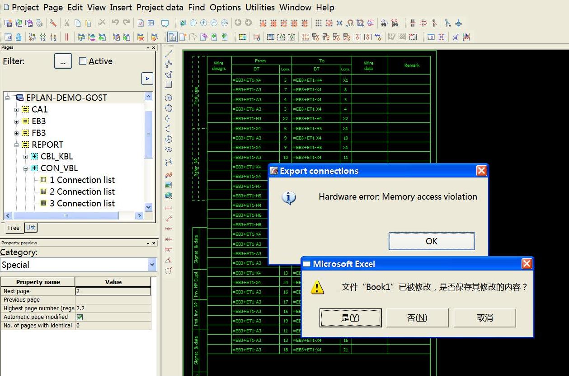Screen dimensions: 569x392
Task: Click the forward navigation arrow icon
Action: (248, 23)
